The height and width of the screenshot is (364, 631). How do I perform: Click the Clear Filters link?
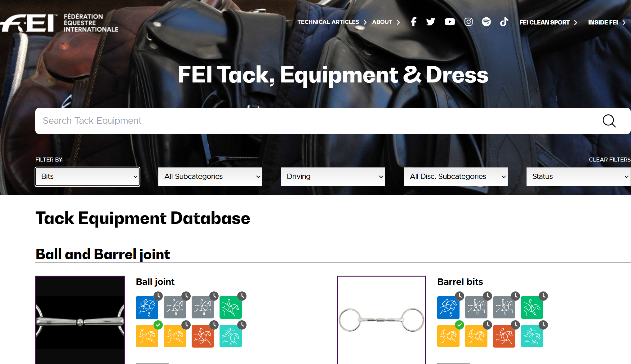(x=609, y=160)
